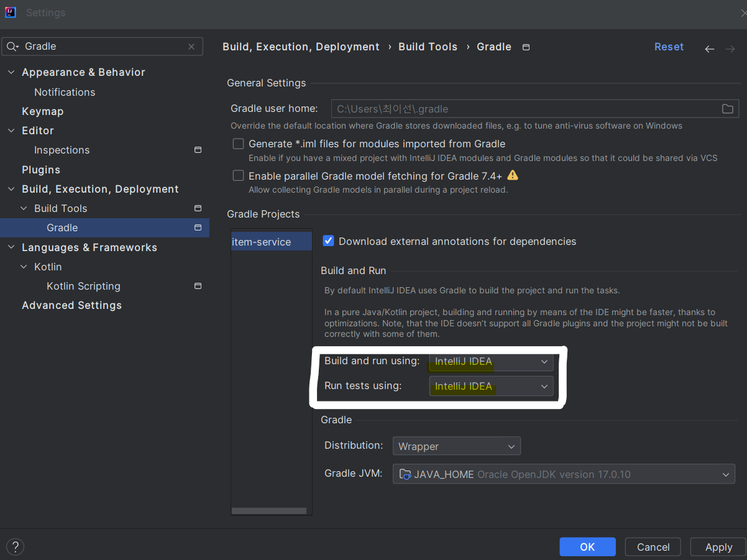Click the project-level marker beside Kotlin Scripting
This screenshot has width=747, height=560.
coord(198,286)
